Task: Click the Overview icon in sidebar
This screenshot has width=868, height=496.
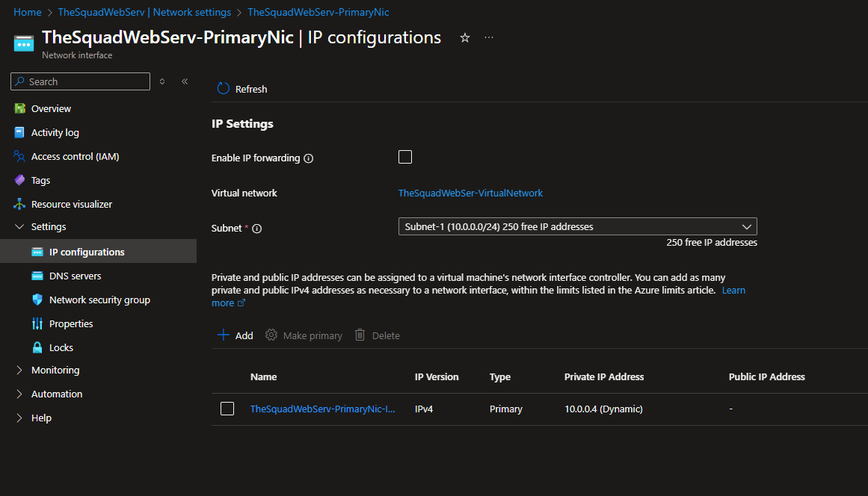Action: pyautogui.click(x=20, y=108)
